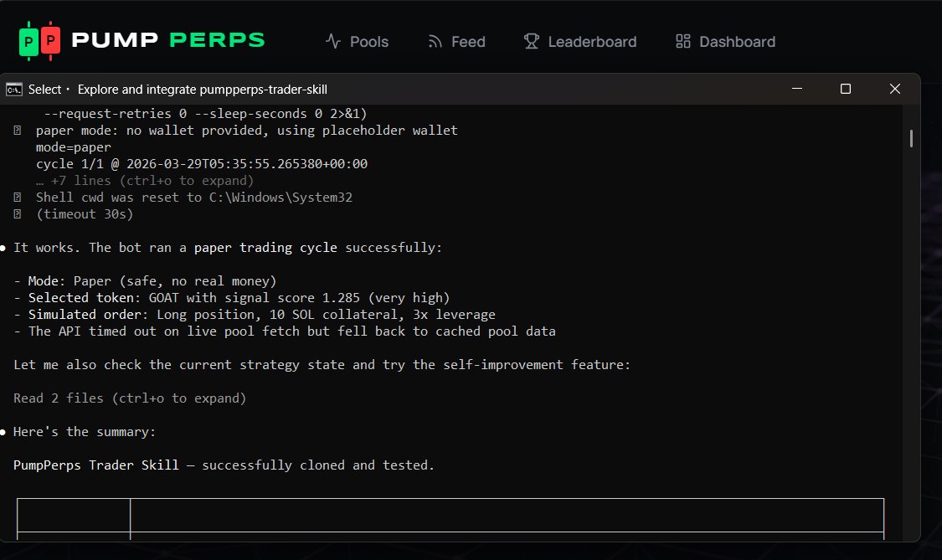
Task: Open the Dashboard page
Action: 725,42
